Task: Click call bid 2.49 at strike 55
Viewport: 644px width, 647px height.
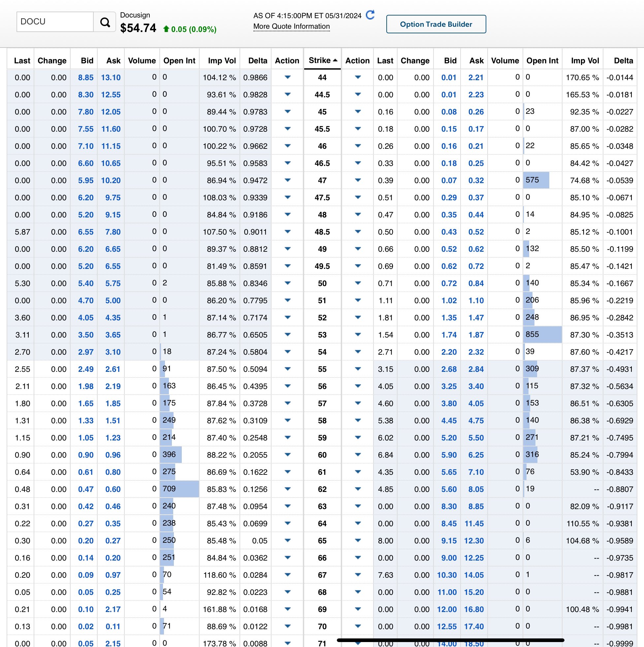Action: [x=86, y=369]
